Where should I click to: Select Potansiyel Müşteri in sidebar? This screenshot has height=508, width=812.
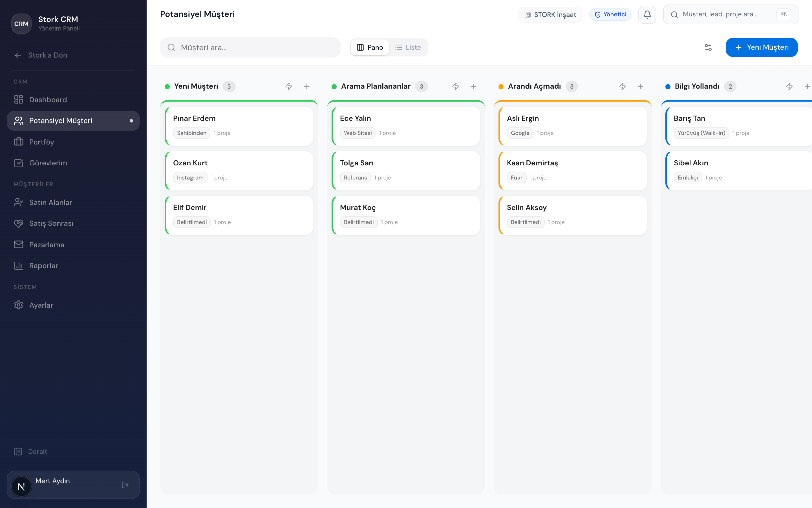(x=73, y=121)
